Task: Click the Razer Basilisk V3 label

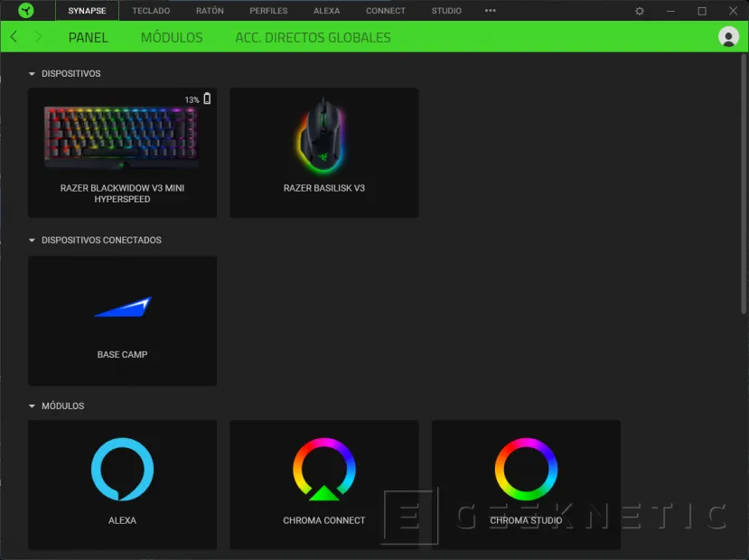Action: coord(323,188)
